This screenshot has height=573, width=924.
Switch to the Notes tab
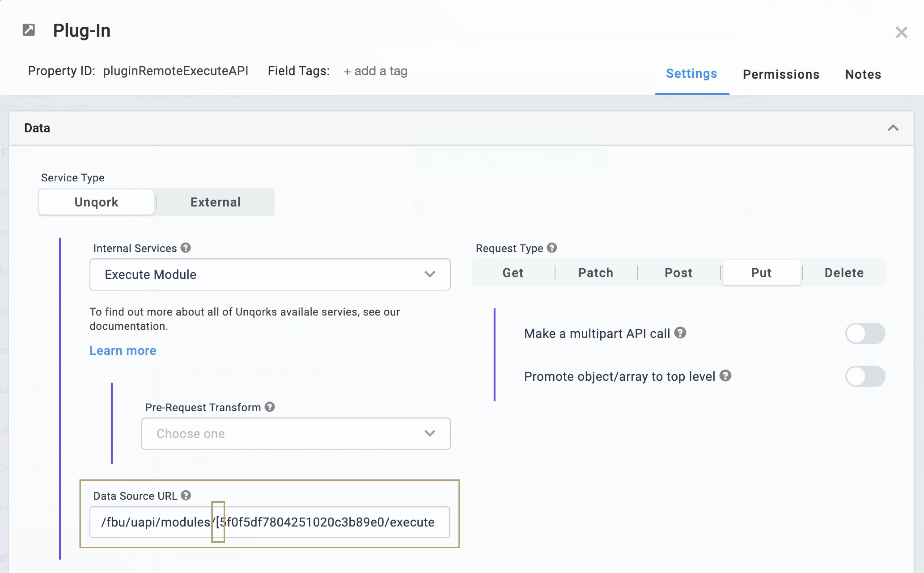point(863,74)
